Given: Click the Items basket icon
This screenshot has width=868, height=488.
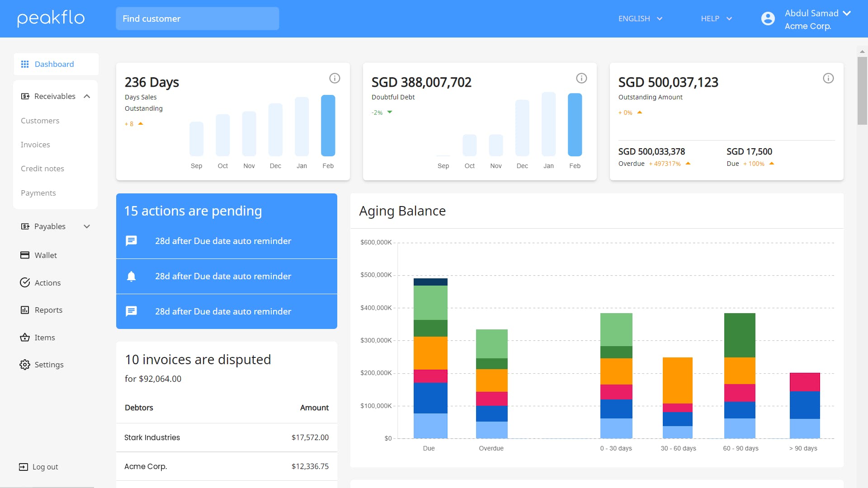Looking at the screenshot, I should tap(25, 338).
